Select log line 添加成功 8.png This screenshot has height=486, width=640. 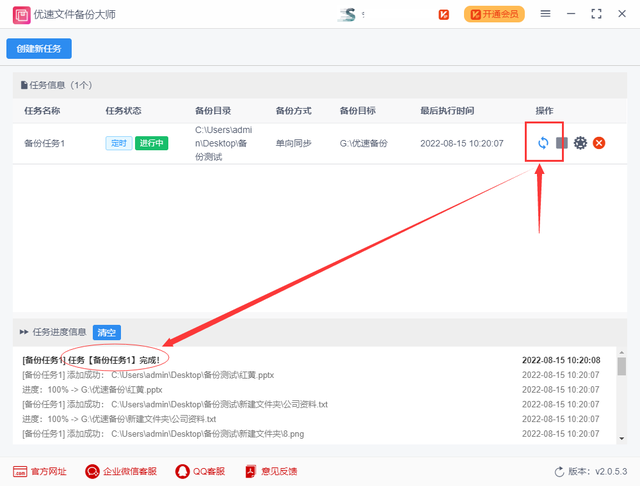tap(163, 433)
